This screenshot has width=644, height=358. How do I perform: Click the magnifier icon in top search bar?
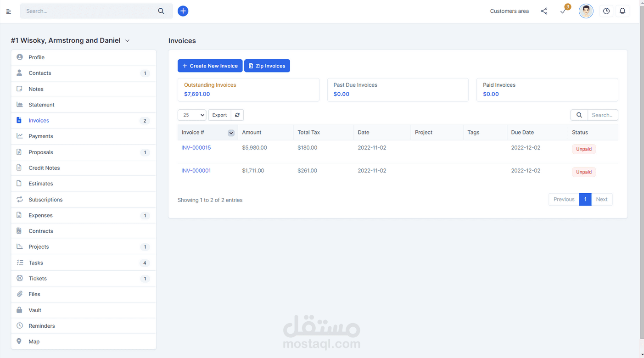tap(161, 11)
